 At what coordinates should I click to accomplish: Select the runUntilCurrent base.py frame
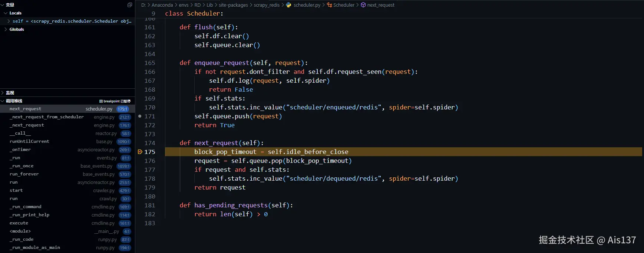tap(67, 141)
